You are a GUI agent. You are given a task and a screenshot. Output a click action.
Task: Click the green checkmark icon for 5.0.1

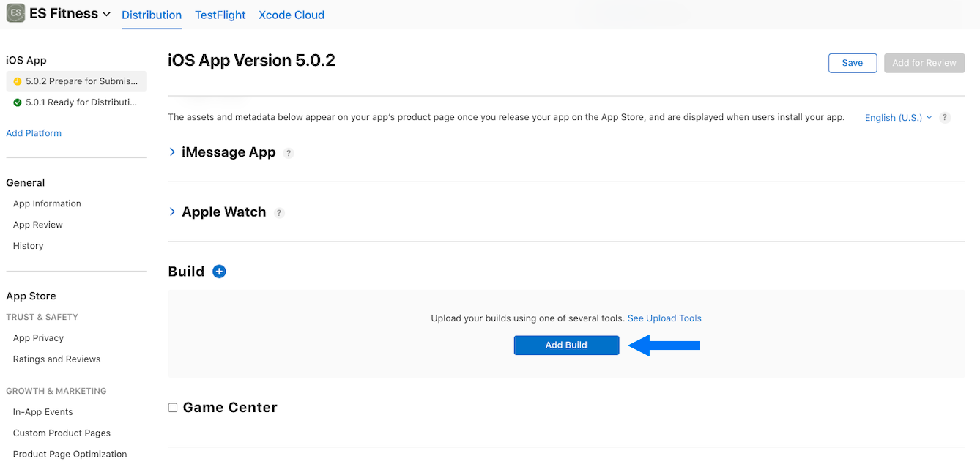[18, 102]
